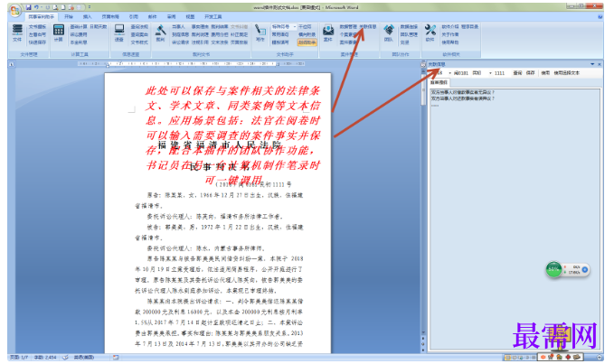This screenshot has height=364, width=614.
Task: Click 当事人 in 裁判文书 group
Action: tap(178, 26)
